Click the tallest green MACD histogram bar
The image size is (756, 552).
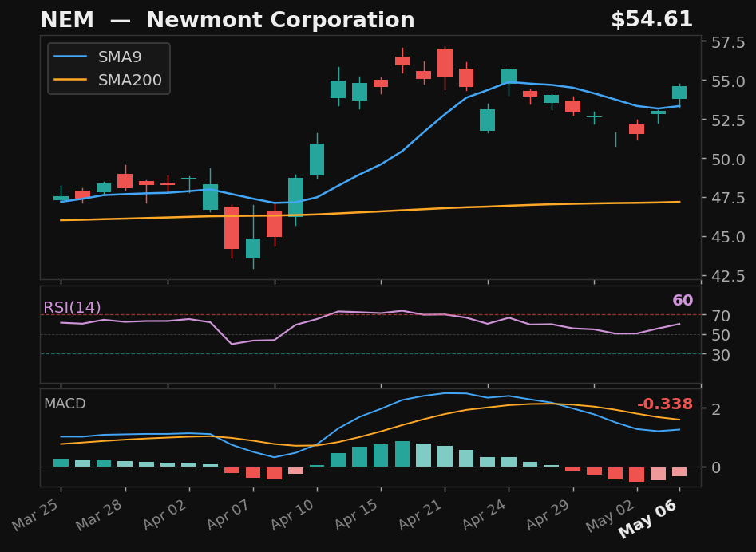pyautogui.click(x=402, y=454)
